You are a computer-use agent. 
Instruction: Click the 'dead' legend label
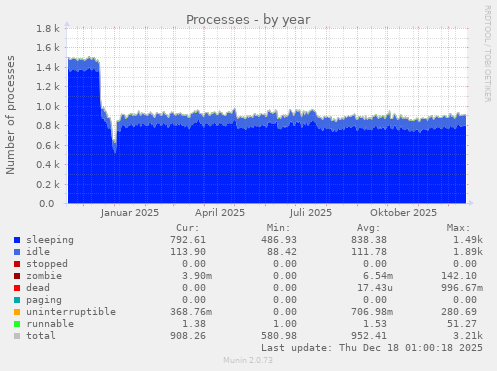(x=38, y=288)
